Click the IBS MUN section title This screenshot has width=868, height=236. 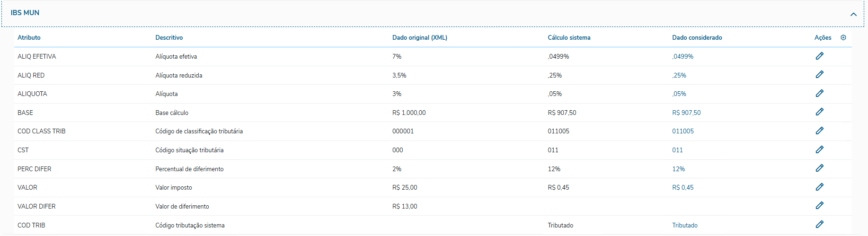coord(25,13)
